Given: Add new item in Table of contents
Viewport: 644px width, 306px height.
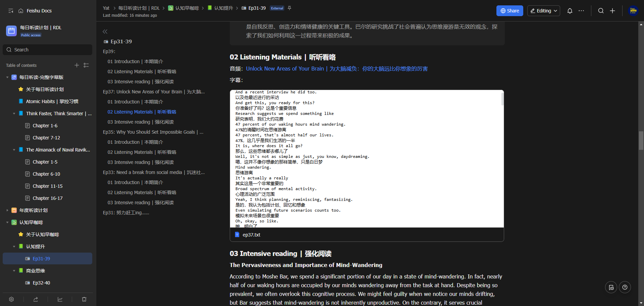Looking at the screenshot, I should [x=77, y=65].
